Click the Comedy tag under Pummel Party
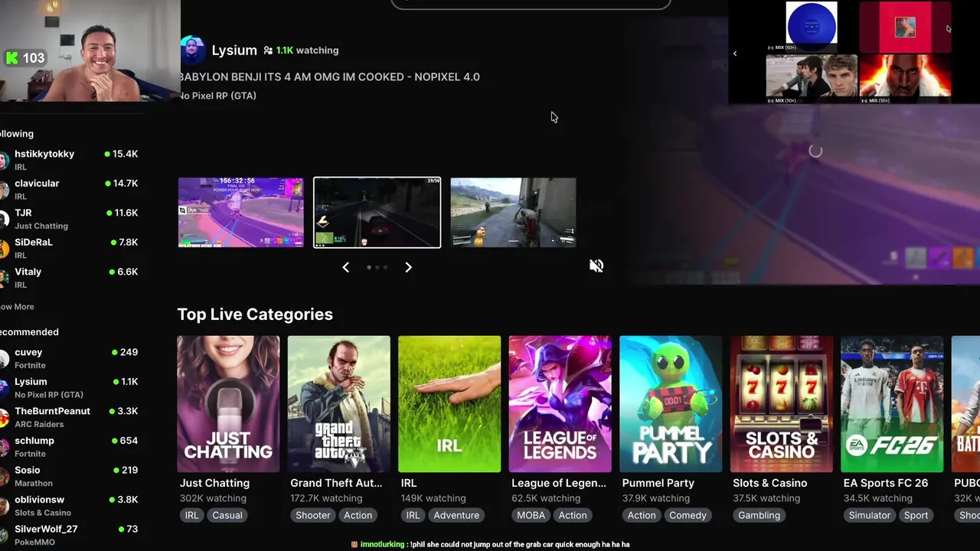The height and width of the screenshot is (551, 980). [x=688, y=515]
